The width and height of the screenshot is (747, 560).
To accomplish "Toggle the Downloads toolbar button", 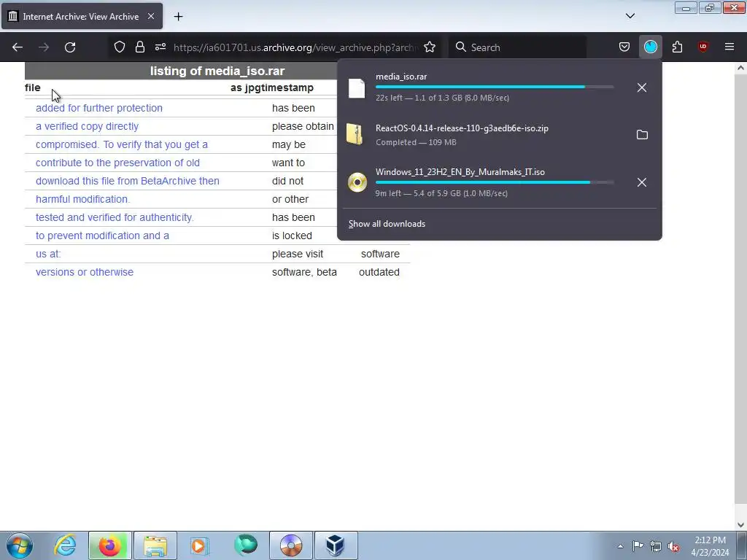I will tap(650, 47).
